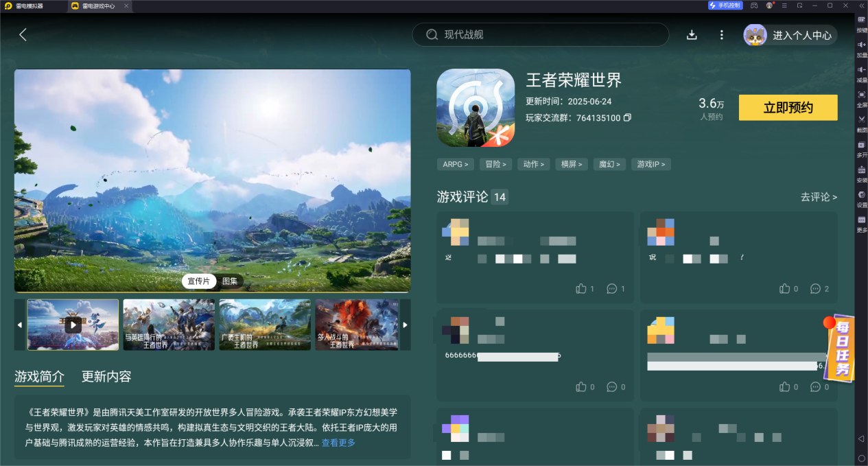Viewport: 868px width, 466px height.
Task: Select the 与英雄同行的王者世界 thumbnail
Action: [169, 325]
